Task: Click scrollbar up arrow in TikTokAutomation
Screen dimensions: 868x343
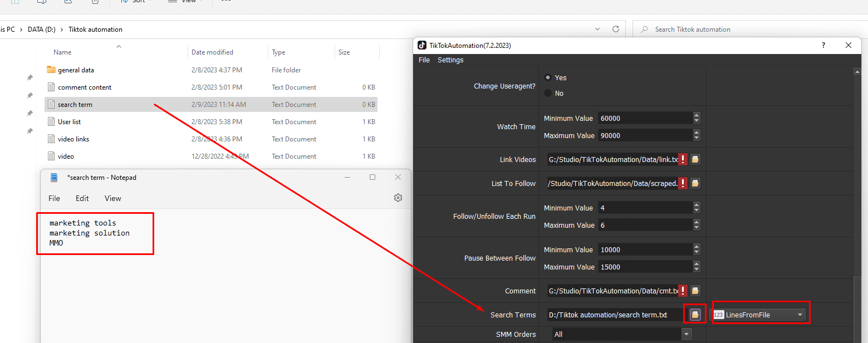Action: [857, 71]
